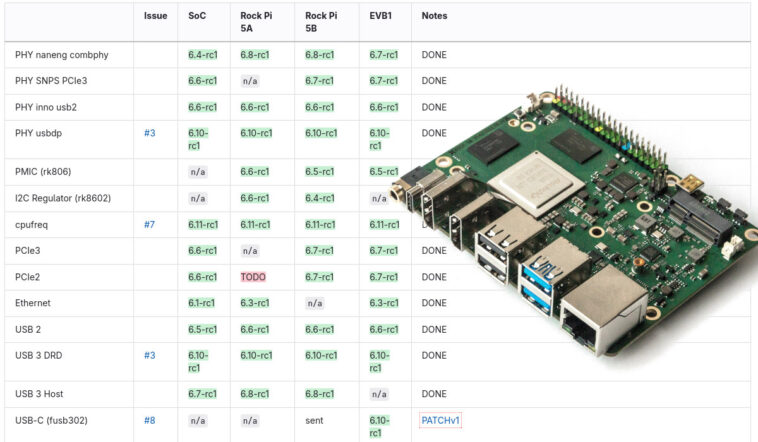Click the Rock Pi board photo
This screenshot has height=442, width=758.
click(x=580, y=240)
